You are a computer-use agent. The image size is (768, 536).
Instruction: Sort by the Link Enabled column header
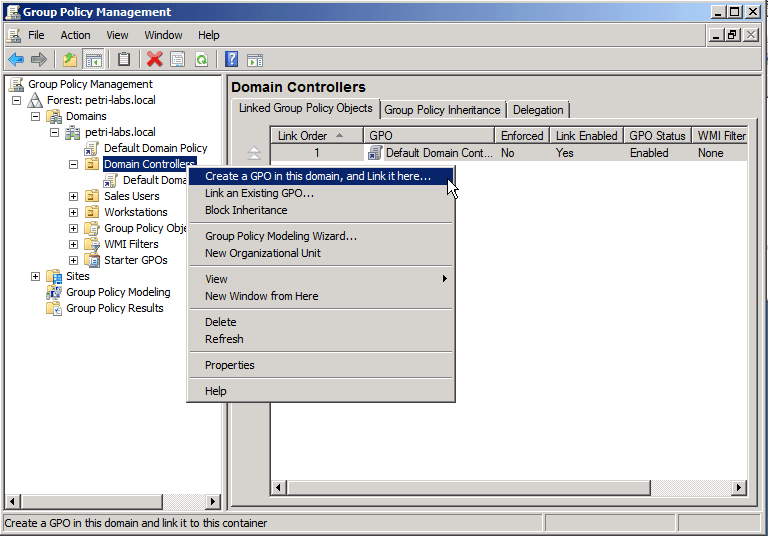(586, 136)
